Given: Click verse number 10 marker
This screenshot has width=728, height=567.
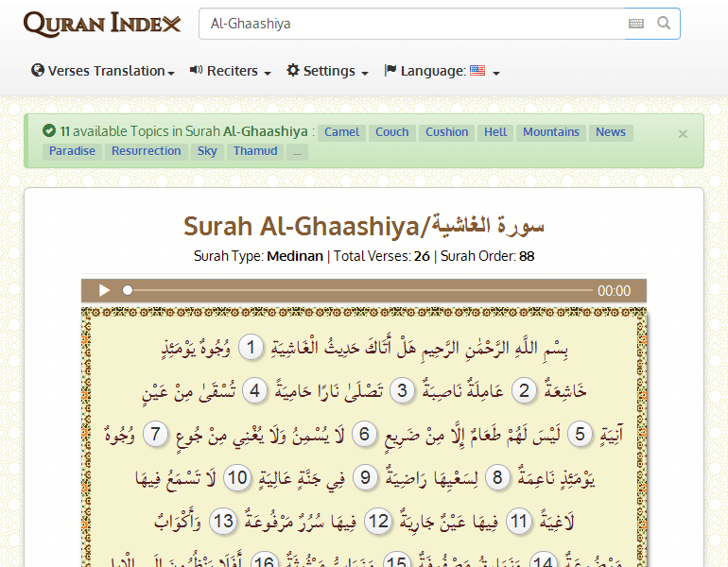Looking at the screenshot, I should click(x=235, y=477).
